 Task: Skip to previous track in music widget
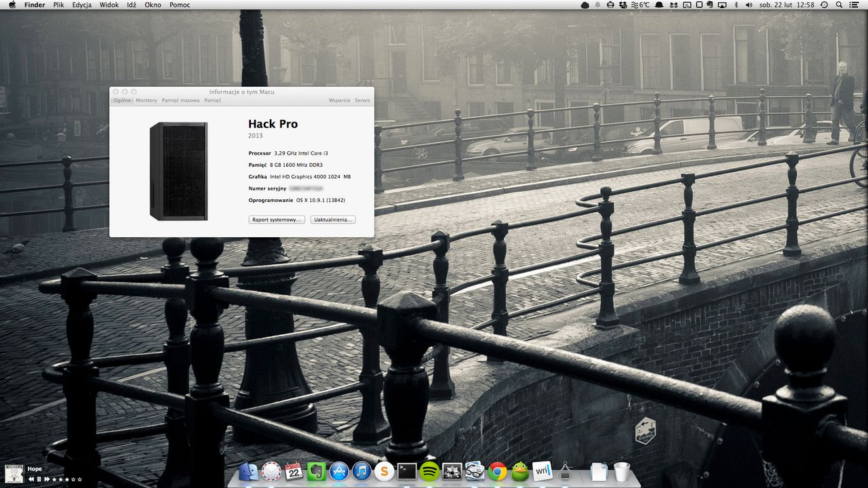[31, 479]
